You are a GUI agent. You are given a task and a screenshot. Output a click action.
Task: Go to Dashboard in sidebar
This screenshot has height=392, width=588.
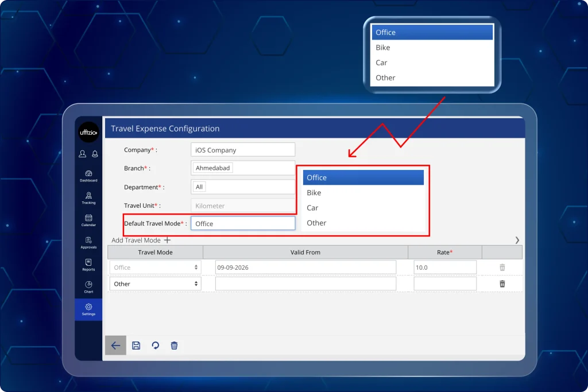88,176
